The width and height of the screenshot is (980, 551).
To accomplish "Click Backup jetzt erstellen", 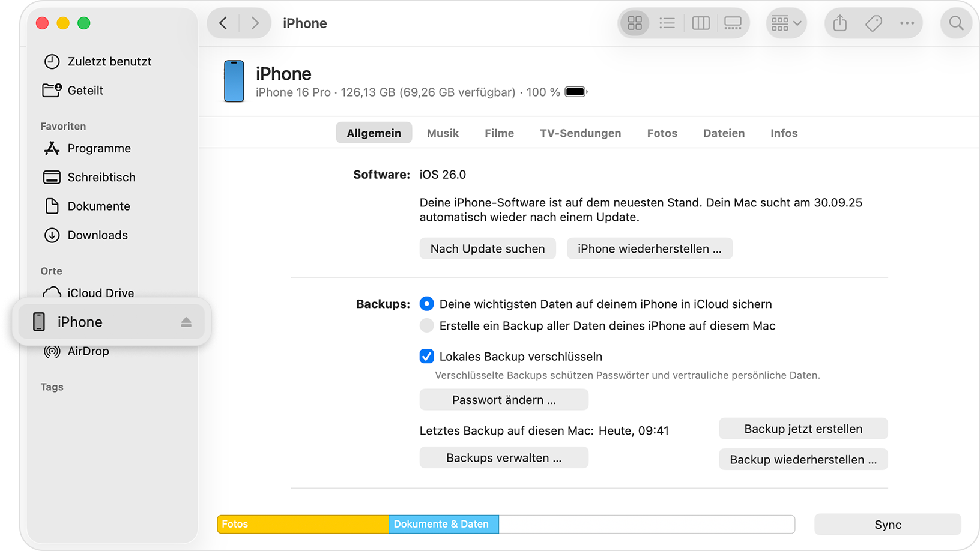I will pos(803,429).
